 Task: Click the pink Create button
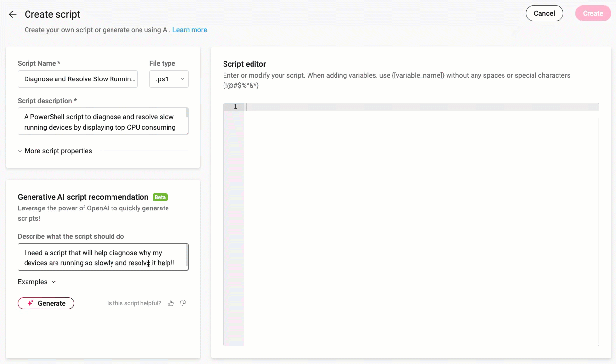click(x=593, y=13)
